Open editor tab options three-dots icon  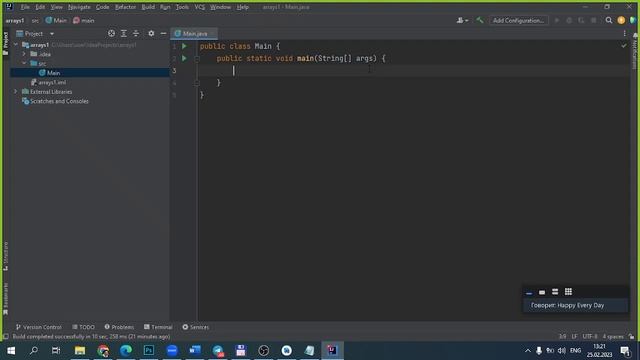tap(624, 33)
